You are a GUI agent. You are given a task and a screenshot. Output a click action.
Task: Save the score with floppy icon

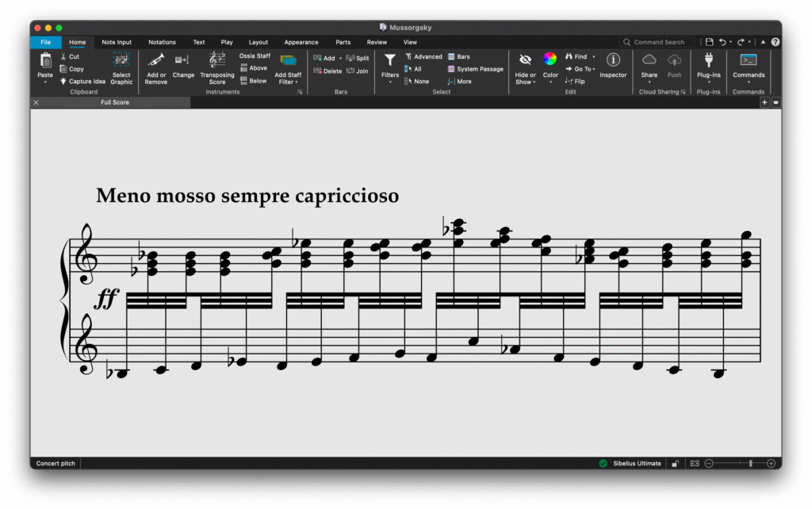[710, 42]
